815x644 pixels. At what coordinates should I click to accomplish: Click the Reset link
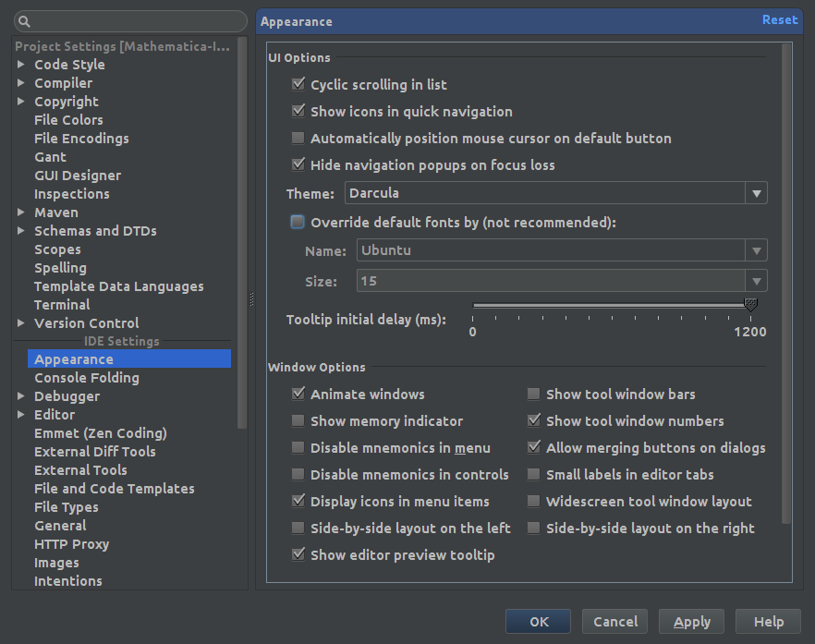[780, 19]
